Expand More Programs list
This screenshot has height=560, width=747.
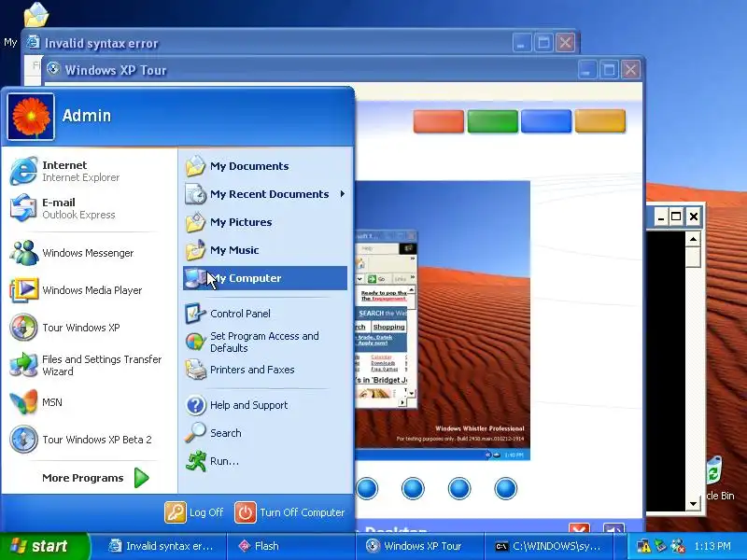tap(95, 478)
